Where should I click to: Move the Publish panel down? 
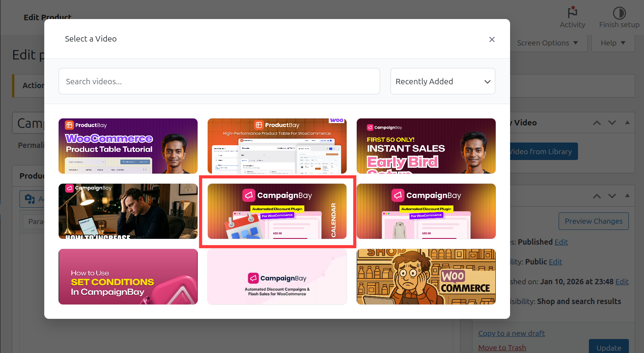point(612,196)
